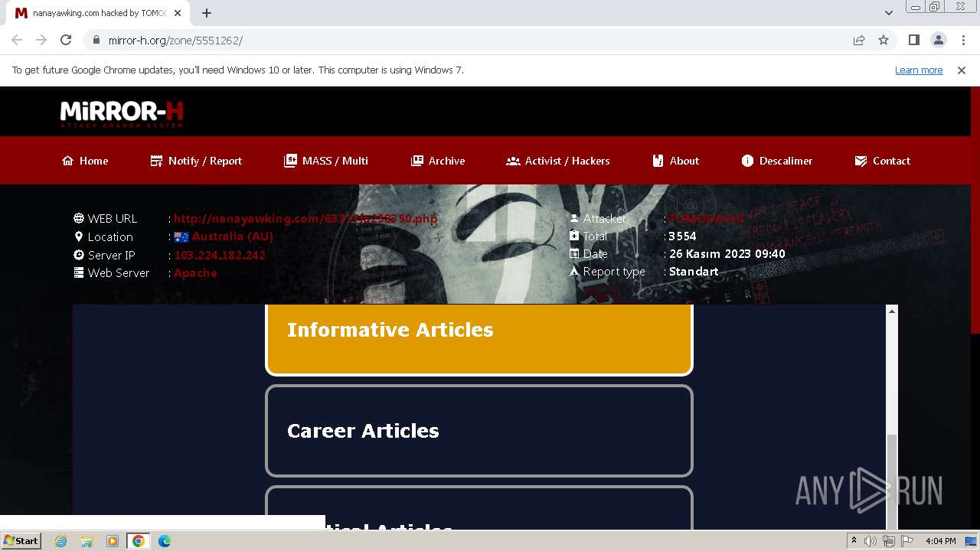Screen dimensions: 980x551
Task: Dismiss the Chrome update notification bar
Action: tap(962, 70)
